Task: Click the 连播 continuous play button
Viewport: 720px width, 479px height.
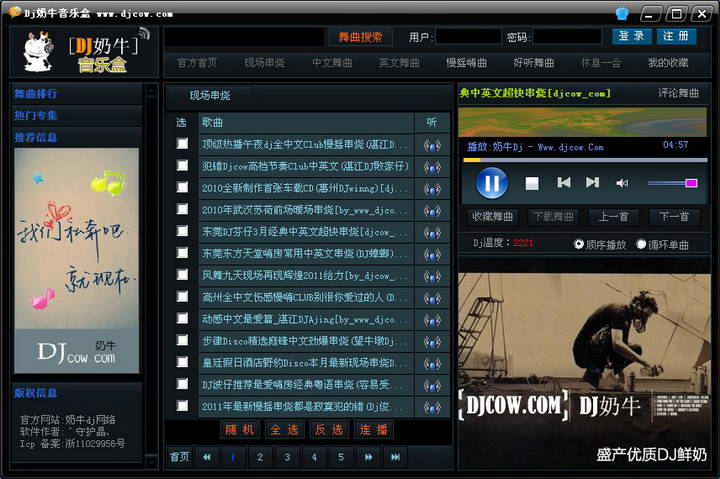Action: click(x=374, y=430)
